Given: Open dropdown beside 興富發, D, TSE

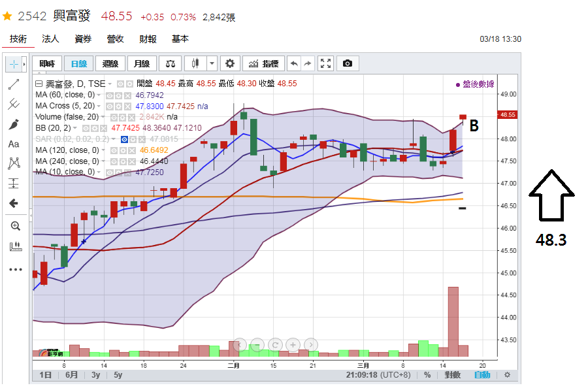Looking at the screenshot, I should 110,84.
